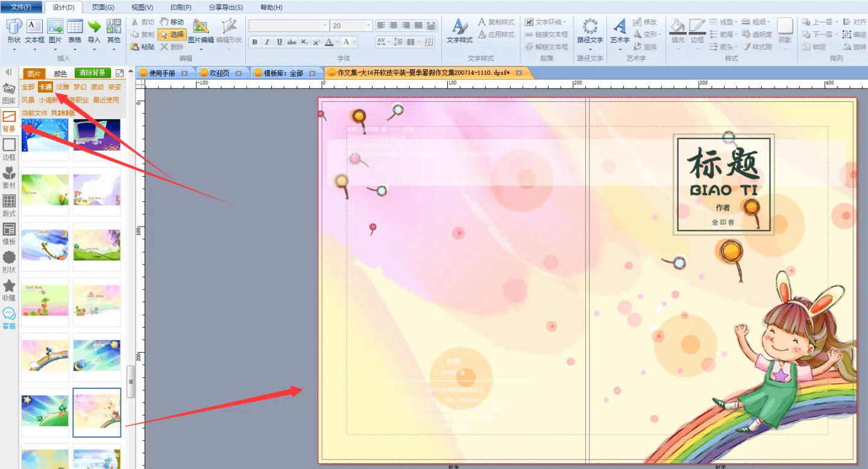Activate the 移动 hand tool

click(x=172, y=22)
